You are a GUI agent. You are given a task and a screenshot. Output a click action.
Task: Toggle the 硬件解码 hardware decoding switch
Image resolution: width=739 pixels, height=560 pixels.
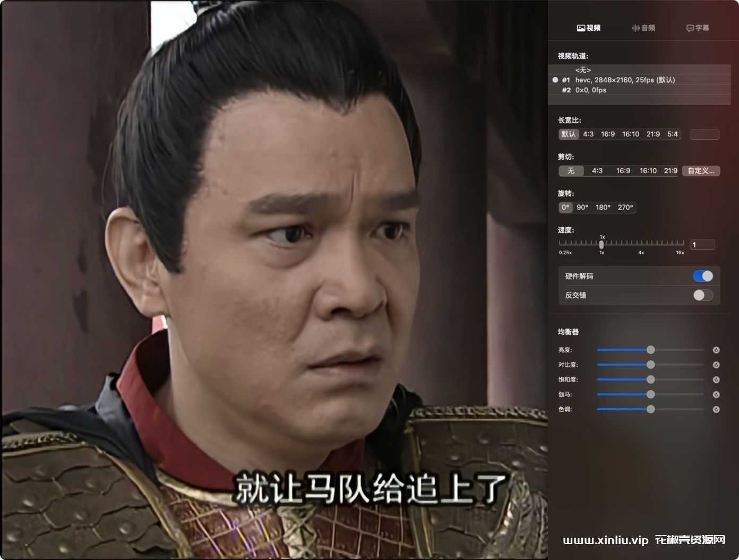703,276
